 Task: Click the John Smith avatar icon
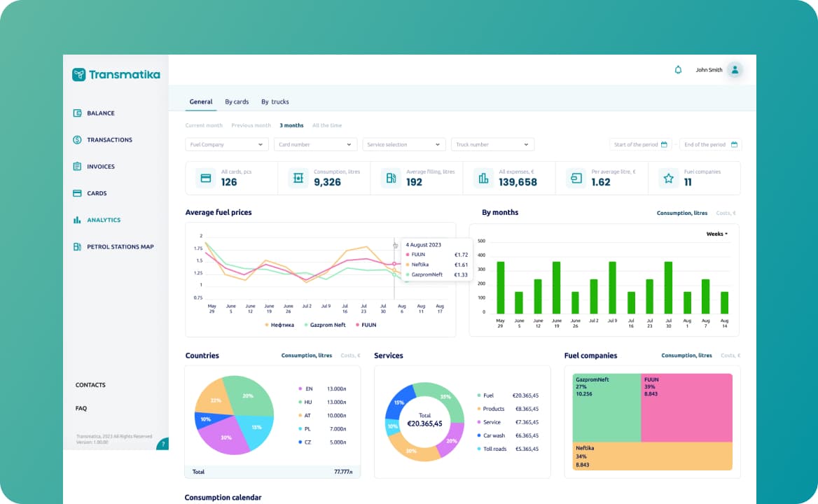coord(735,70)
